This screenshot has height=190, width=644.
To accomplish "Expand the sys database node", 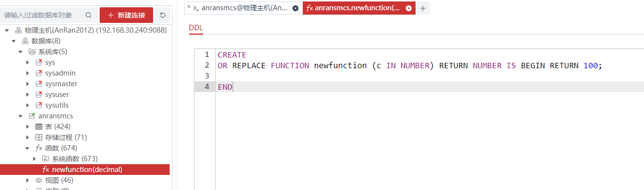I will pyautogui.click(x=28, y=62).
